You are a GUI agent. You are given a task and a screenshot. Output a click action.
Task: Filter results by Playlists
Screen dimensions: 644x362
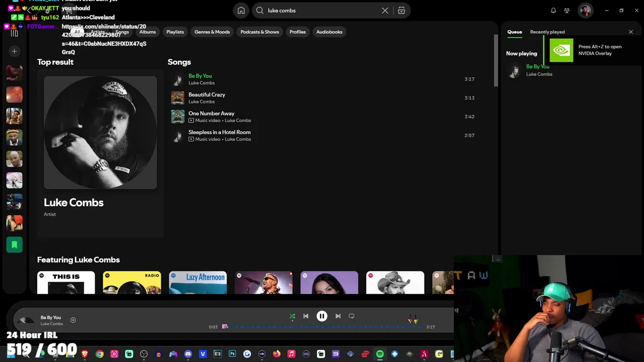pos(175,32)
